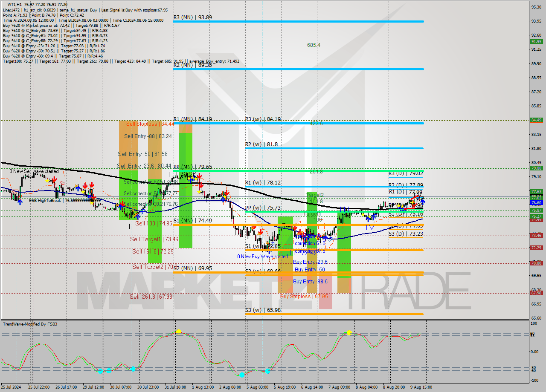The width and height of the screenshot is (546, 392).
Task: Click the Buy Stoploss | 67.95 label
Action: pos(304,296)
